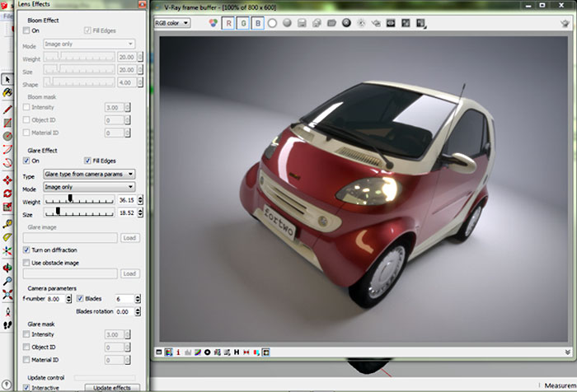Viewport: 577px width, 392px height.
Task: Show the histogram icon in bottom toolbar
Action: pyautogui.click(x=188, y=352)
